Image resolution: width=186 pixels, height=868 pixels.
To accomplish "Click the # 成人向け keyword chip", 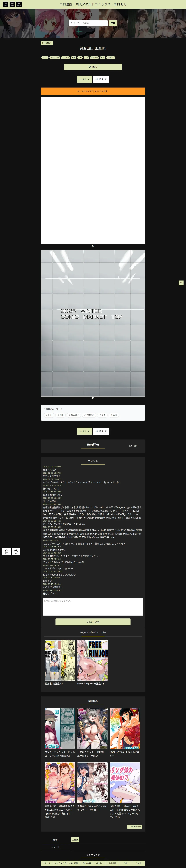I will [x=74, y=415].
